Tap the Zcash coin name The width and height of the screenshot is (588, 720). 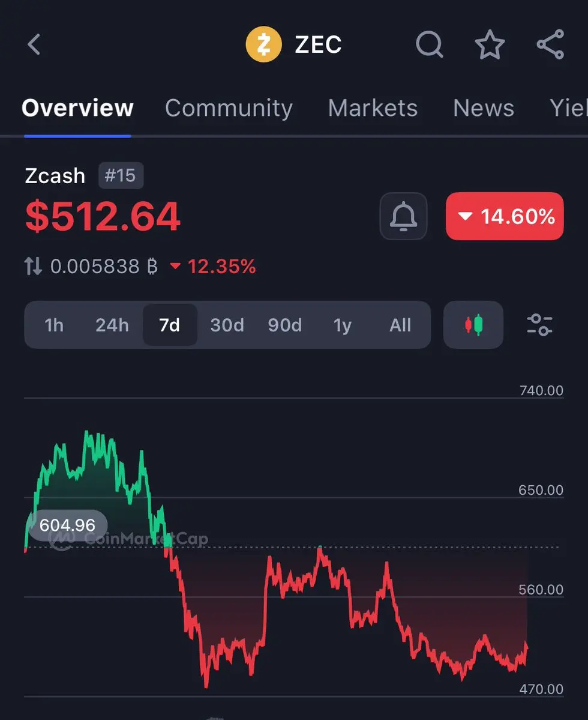pos(55,176)
